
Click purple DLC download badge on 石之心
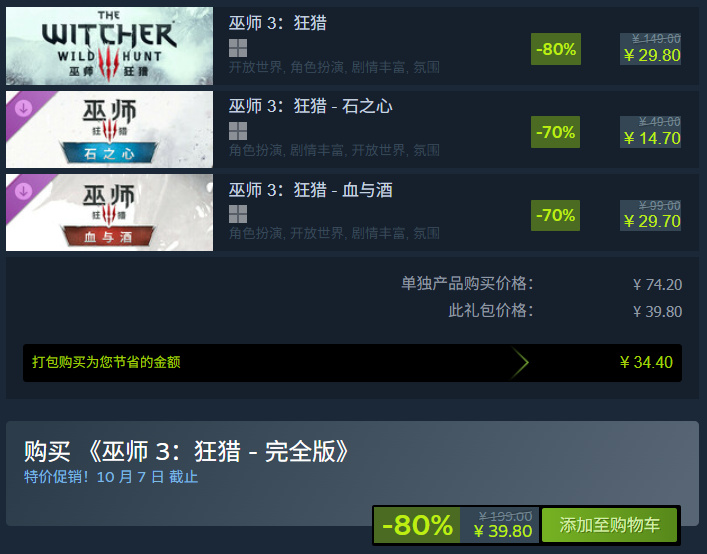tap(23, 108)
